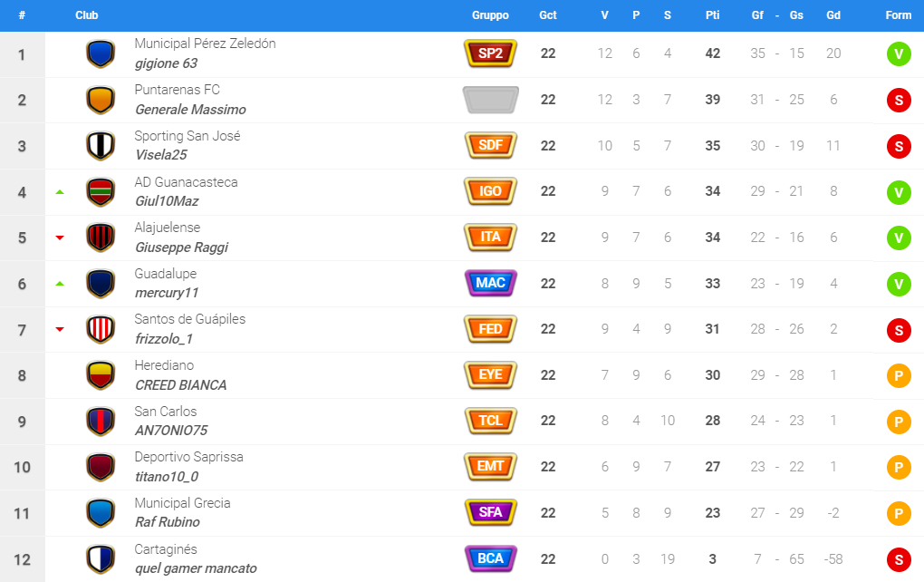Open the Puntarenas FC orange shield icon
The height and width of the screenshot is (582, 924).
click(x=101, y=100)
